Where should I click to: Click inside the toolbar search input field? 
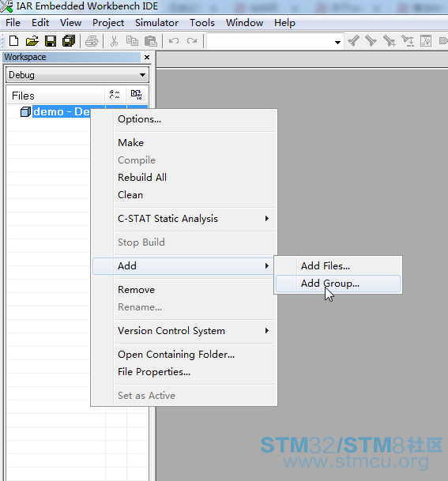(x=270, y=41)
